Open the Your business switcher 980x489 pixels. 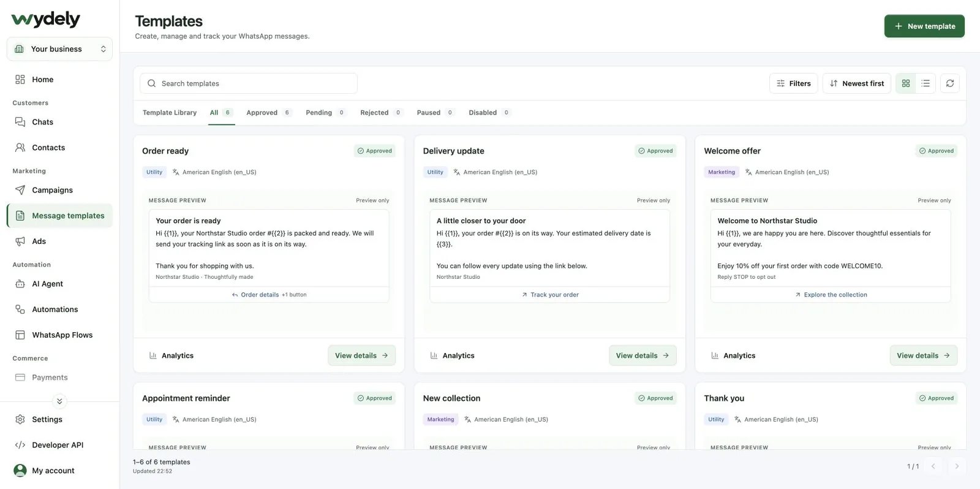(x=59, y=49)
